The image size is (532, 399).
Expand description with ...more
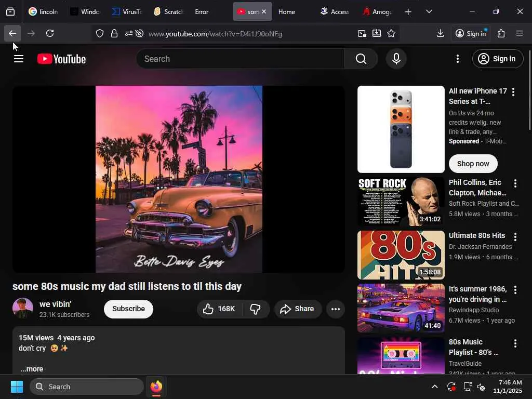coord(32,369)
